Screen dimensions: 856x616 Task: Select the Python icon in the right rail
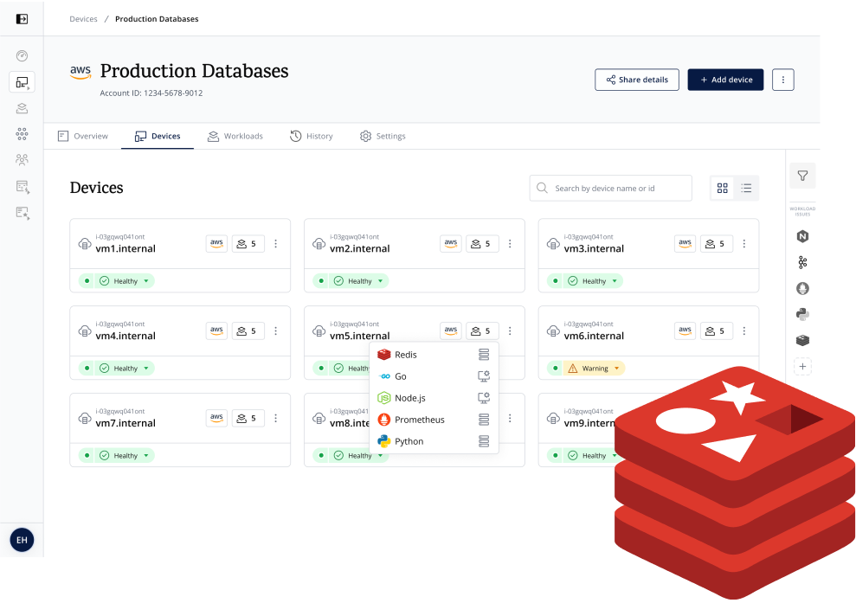point(802,314)
